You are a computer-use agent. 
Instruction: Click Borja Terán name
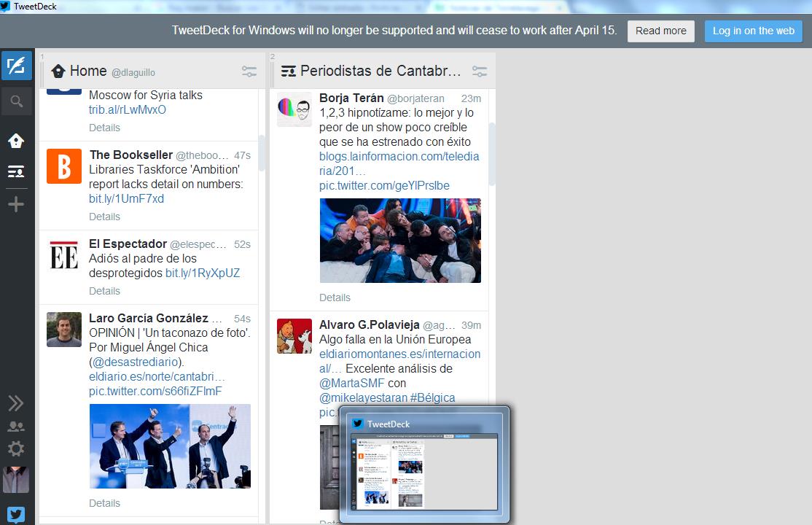(x=351, y=98)
